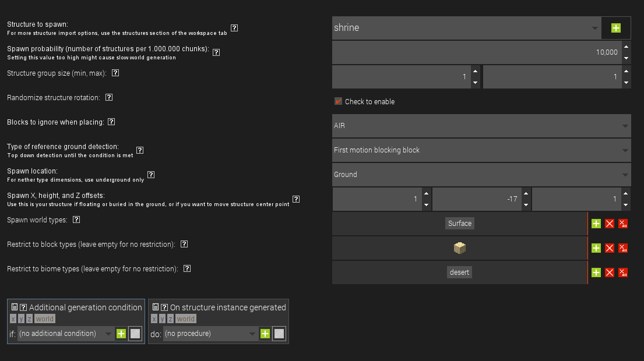Click world parameter in On structure generated
644x361 pixels.
click(186, 318)
